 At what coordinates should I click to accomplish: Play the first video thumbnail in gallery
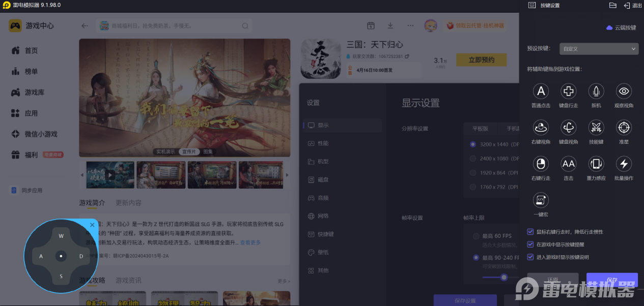(110, 175)
